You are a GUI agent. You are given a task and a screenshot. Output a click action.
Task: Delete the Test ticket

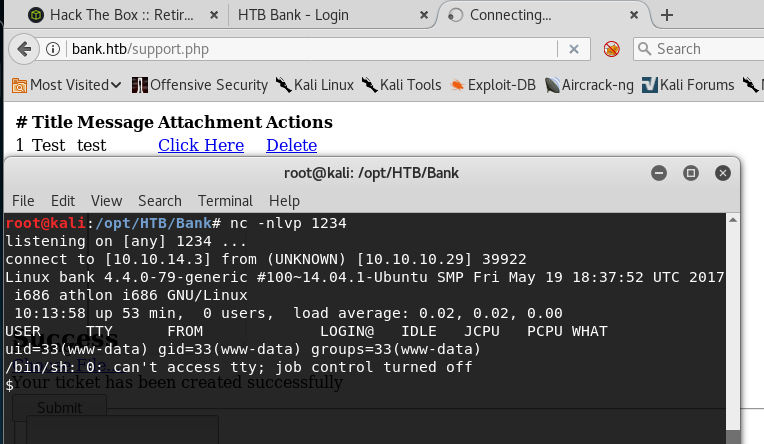point(291,145)
